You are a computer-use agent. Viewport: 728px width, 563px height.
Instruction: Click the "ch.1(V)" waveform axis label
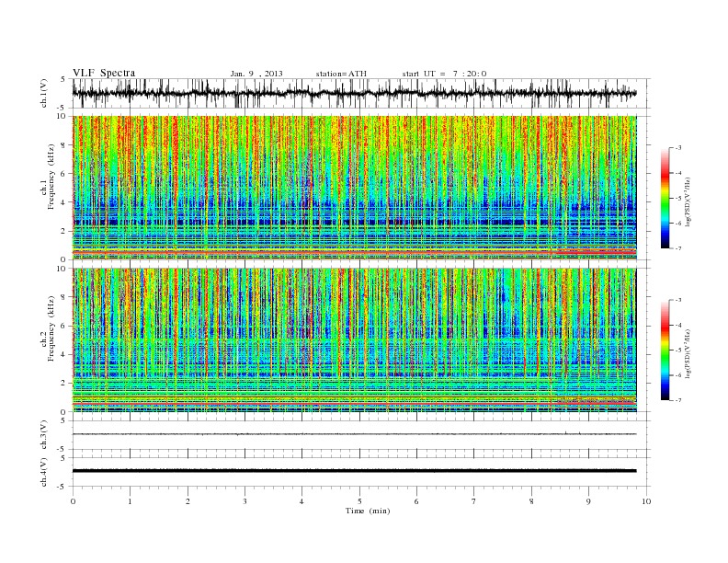[44, 93]
